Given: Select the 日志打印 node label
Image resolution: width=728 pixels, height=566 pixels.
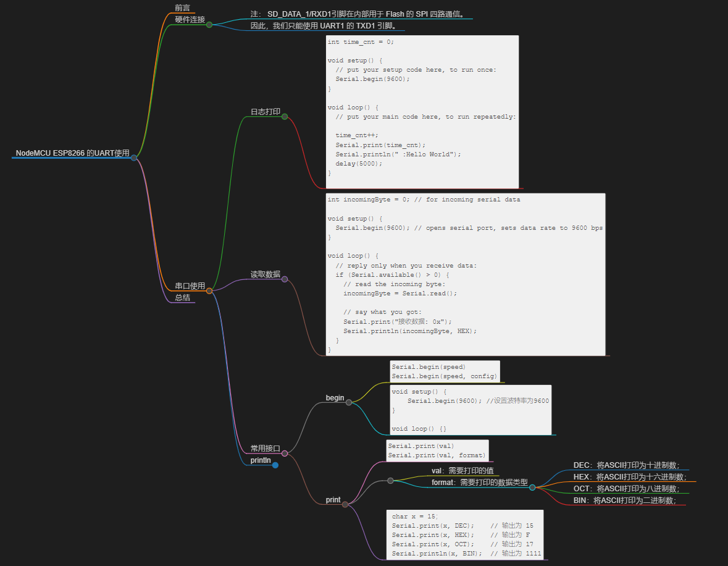Looking at the screenshot, I should click(x=265, y=111).
